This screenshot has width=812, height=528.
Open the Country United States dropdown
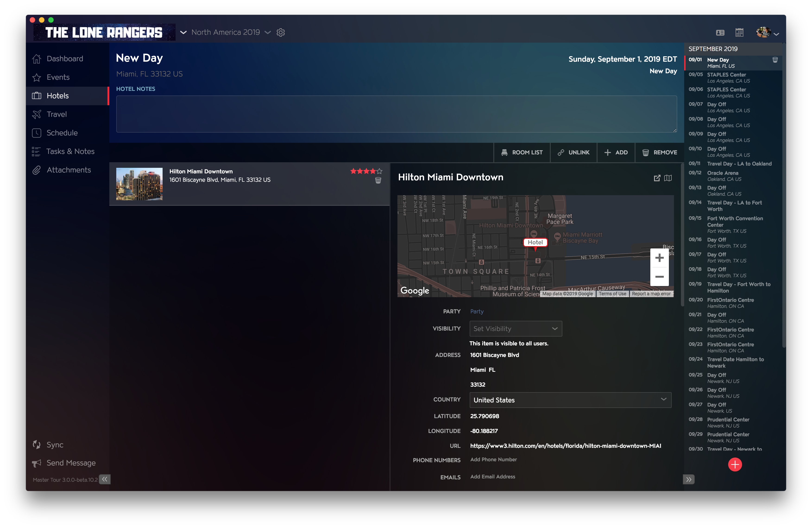[570, 400]
